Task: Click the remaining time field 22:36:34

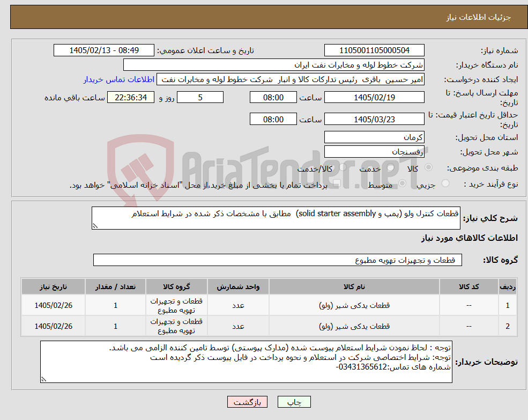Action: click(131, 98)
